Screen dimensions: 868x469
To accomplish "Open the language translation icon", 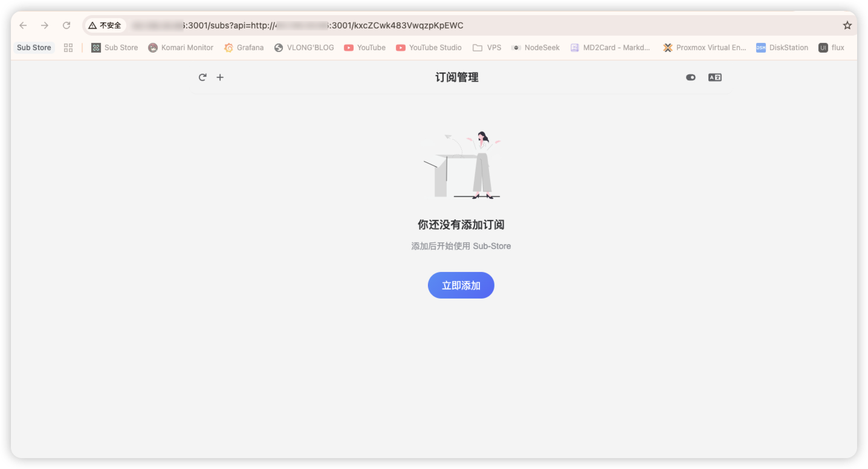I will [x=714, y=77].
